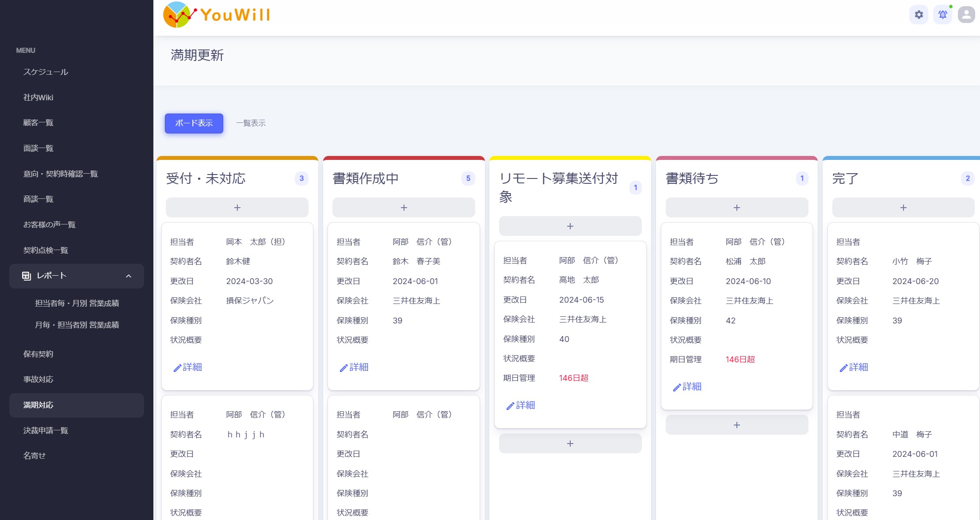Open 詳細 link for 小竹 梅子
This screenshot has height=520, width=980.
pyautogui.click(x=854, y=367)
